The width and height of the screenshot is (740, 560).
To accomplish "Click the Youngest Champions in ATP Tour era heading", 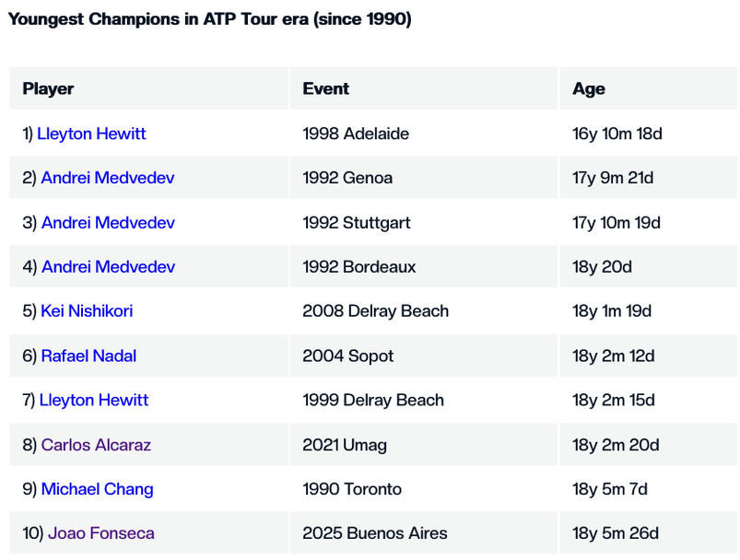I will (209, 19).
